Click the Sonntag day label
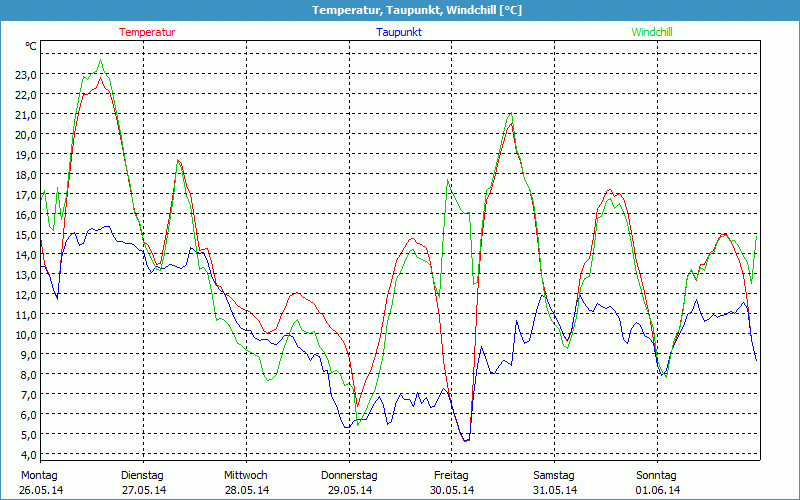Screen dimensions: 800x500 pyautogui.click(x=657, y=476)
